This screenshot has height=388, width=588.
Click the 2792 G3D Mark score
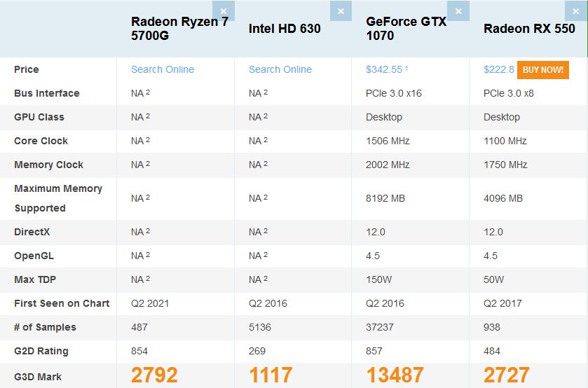154,375
